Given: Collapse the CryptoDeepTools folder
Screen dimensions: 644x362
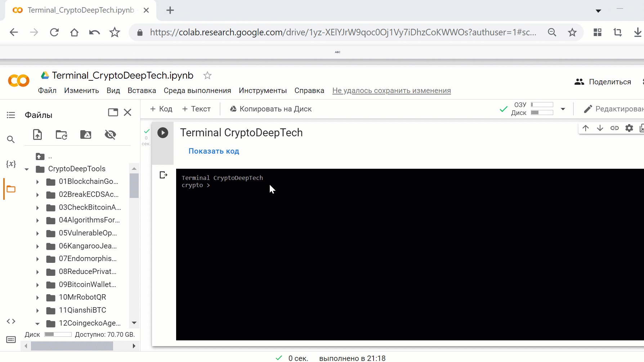Looking at the screenshot, I should coord(26,168).
